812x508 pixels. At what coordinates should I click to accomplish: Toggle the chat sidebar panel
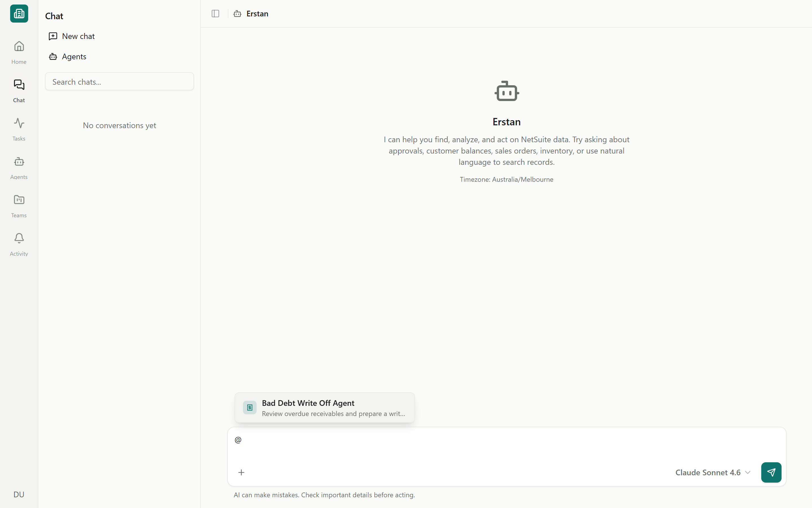click(215, 14)
